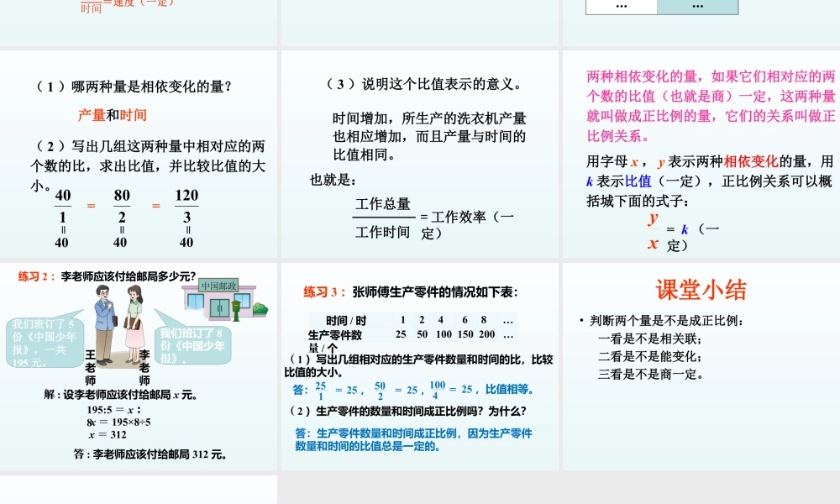
Task: Click the green bush beside the post office
Action: click(x=262, y=309)
